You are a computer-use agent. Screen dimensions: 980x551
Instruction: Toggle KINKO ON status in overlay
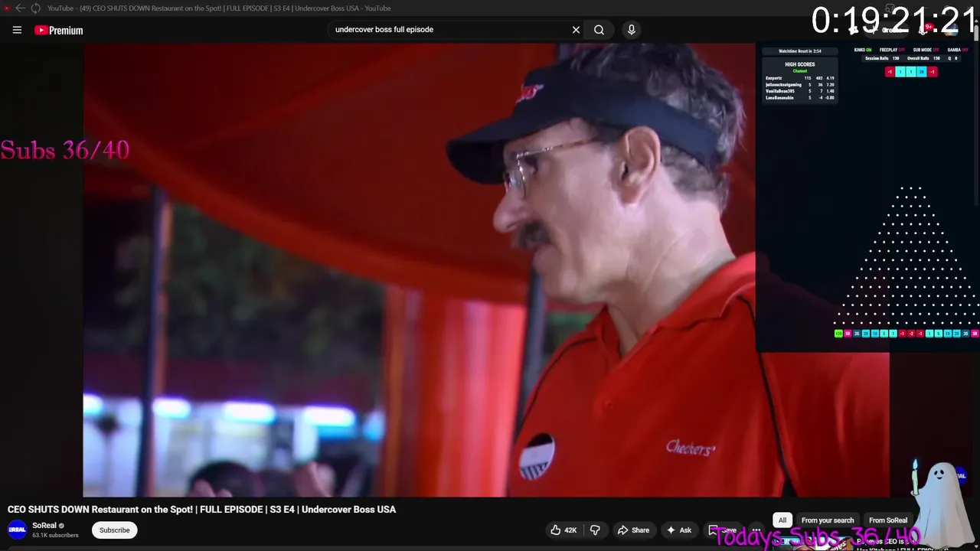tap(863, 50)
